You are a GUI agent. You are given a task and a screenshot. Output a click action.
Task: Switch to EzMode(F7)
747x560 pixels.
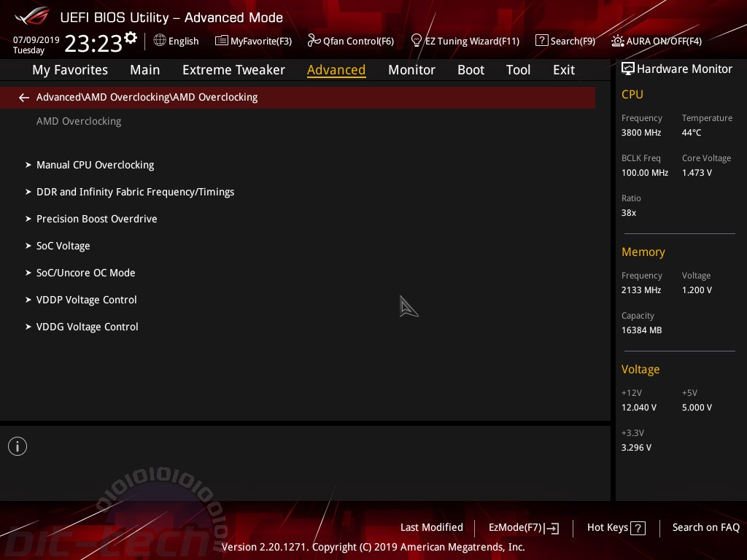tap(516, 528)
